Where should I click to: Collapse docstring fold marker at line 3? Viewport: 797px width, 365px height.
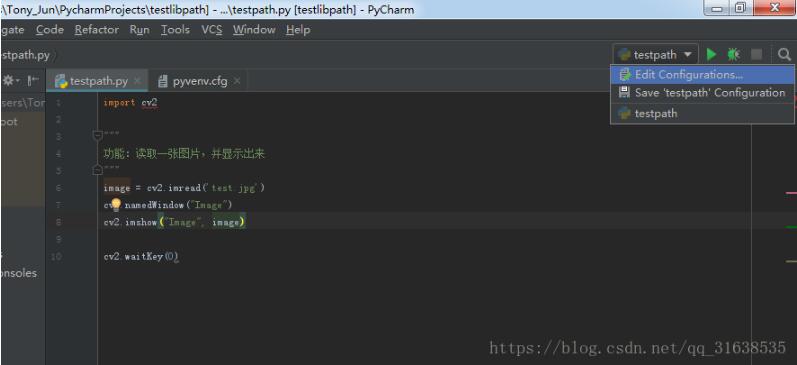(98, 135)
